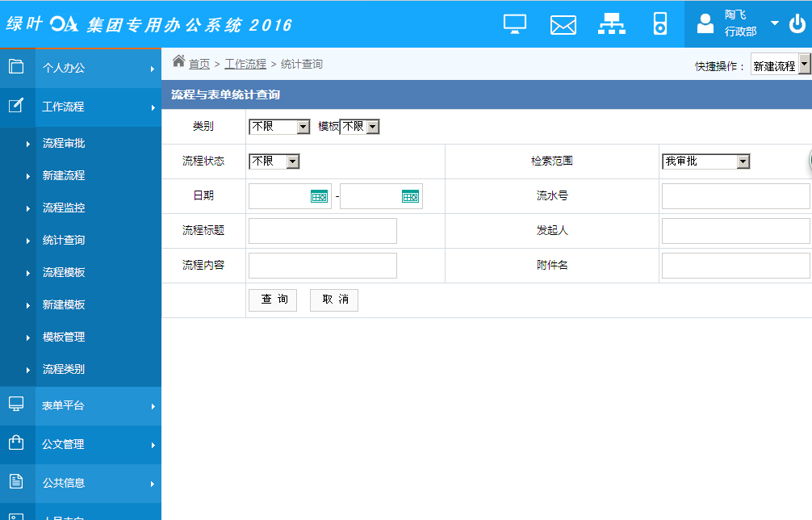812x520 pixels.
Task: Click the home icon in breadcrumb
Action: [x=178, y=61]
